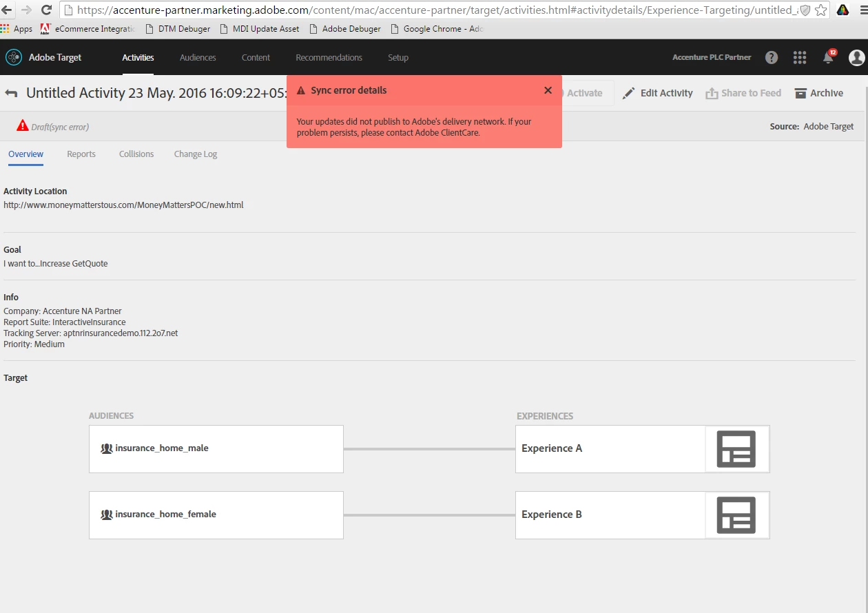Click the Archive button
The height and width of the screenshot is (613, 868).
(x=818, y=93)
